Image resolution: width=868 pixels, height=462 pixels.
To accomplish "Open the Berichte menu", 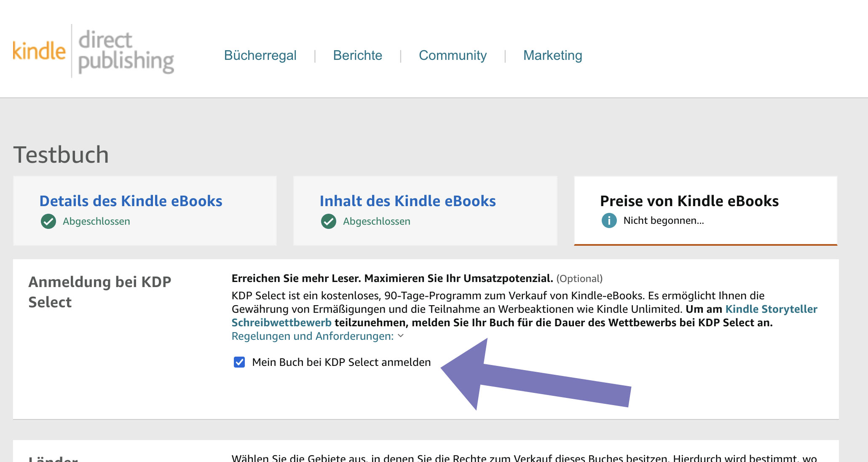I will (357, 55).
